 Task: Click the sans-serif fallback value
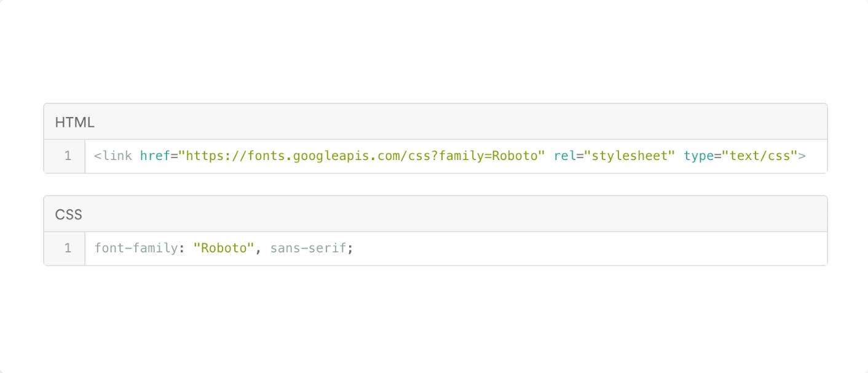309,249
